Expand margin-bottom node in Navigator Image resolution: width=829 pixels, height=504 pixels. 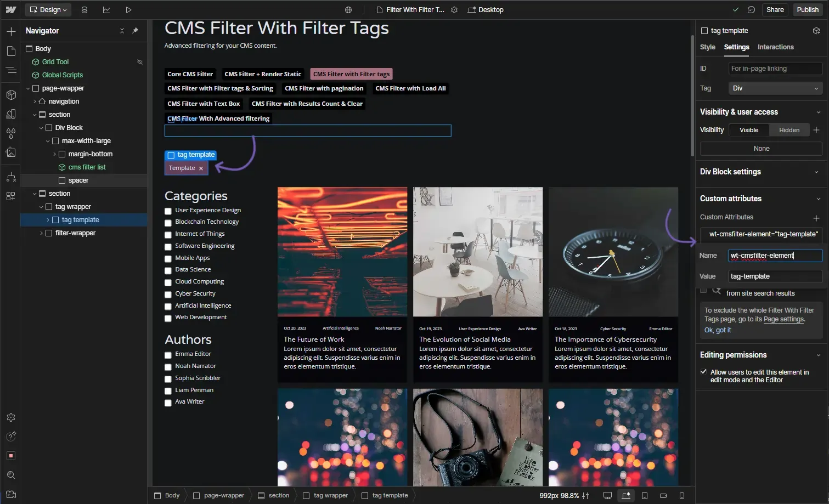pyautogui.click(x=54, y=154)
